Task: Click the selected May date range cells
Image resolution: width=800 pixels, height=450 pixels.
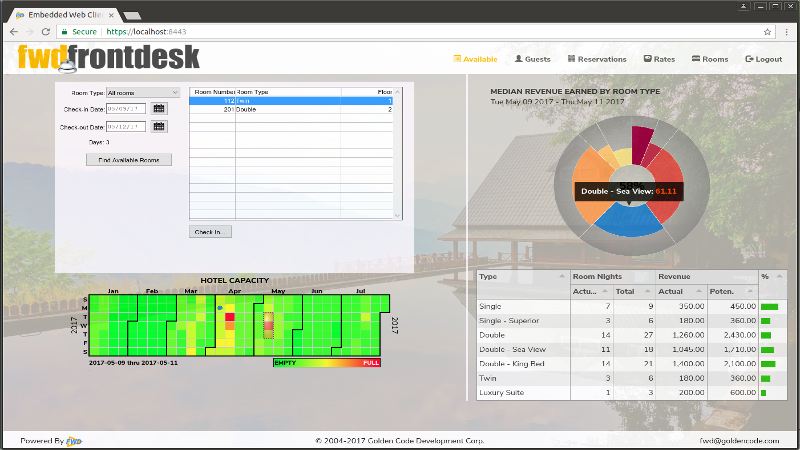Action: coord(268,326)
